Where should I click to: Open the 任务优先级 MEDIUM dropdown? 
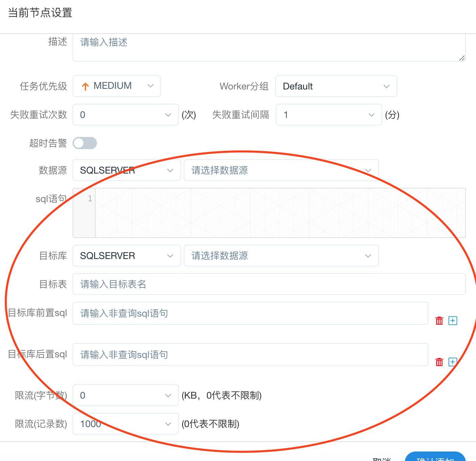point(117,86)
